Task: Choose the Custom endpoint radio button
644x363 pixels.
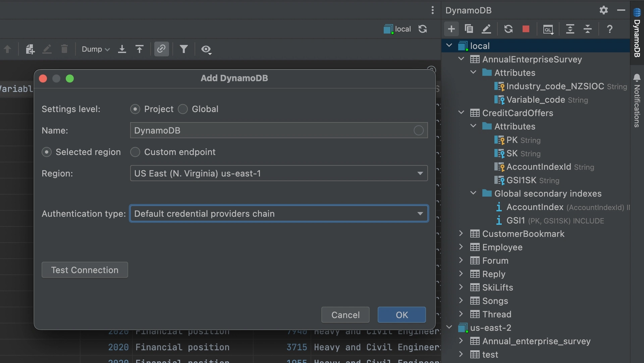Action: 135,152
